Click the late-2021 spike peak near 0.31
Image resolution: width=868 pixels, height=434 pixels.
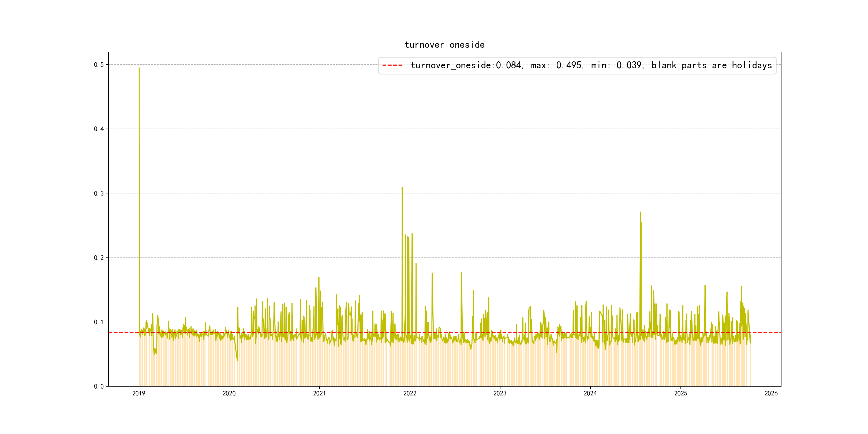click(402, 188)
